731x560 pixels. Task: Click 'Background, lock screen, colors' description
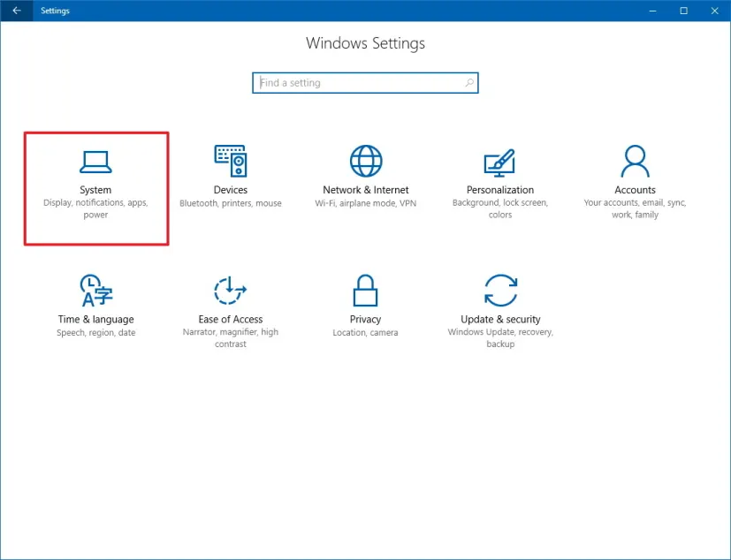click(x=500, y=208)
